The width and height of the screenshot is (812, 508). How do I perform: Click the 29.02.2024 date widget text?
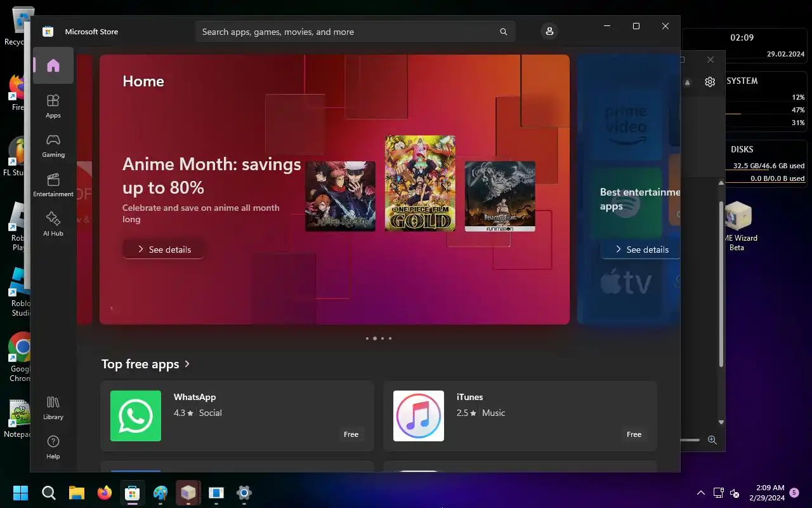[785, 54]
